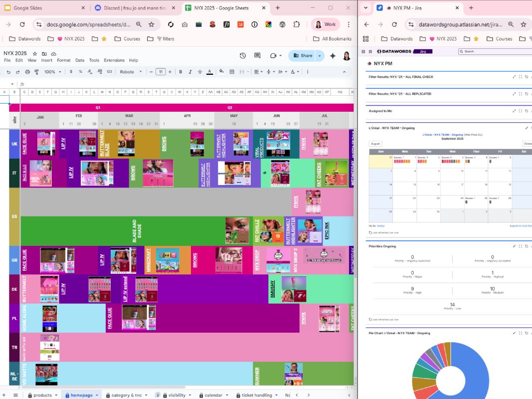The width and height of the screenshot is (532, 399).
Task: Open the Extensions menu
Action: 114,60
